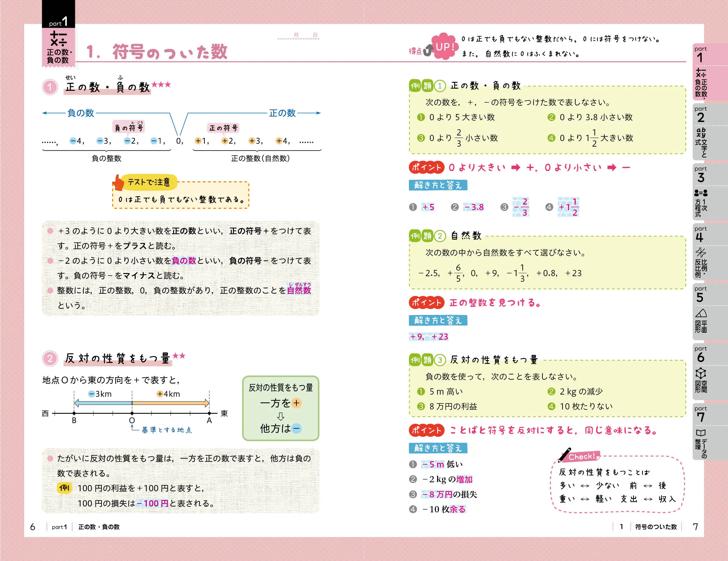Screen dimensions: 728x561
Task: Click the ポイント badge before 0より大きい
Action: coord(426,167)
